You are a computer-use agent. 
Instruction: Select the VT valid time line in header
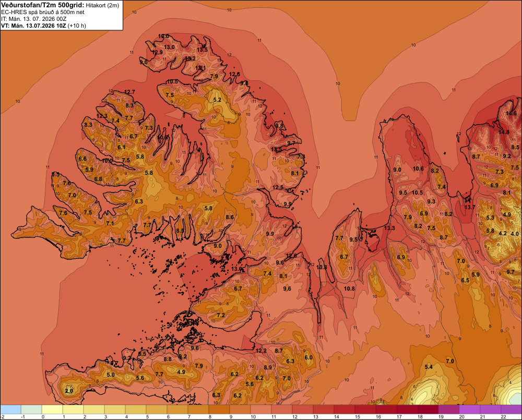43,26
